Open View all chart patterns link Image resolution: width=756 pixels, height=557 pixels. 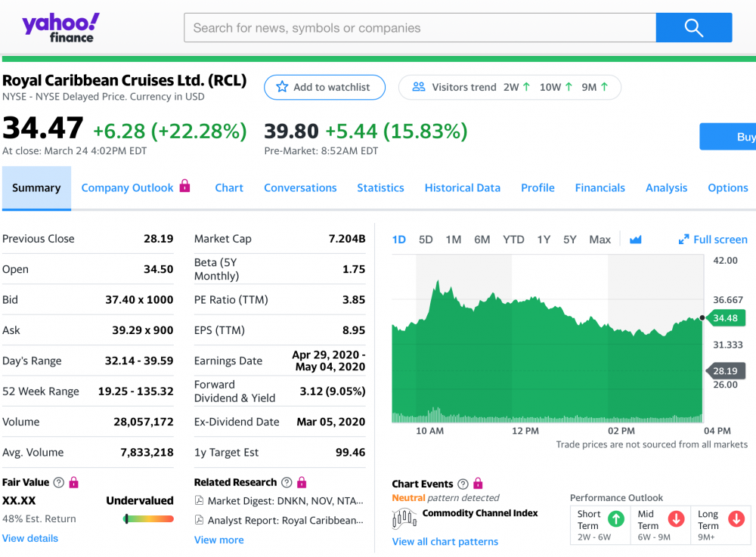pyautogui.click(x=445, y=542)
